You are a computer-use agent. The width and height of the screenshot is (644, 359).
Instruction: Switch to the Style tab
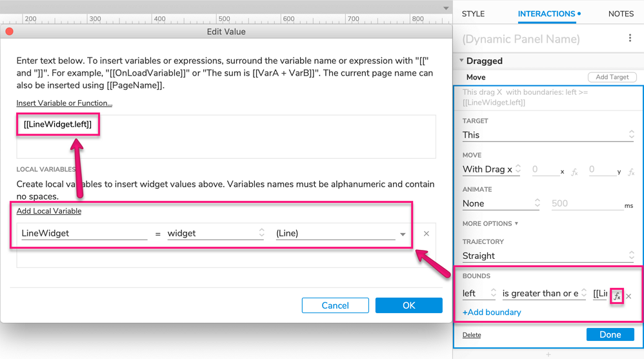tap(473, 14)
